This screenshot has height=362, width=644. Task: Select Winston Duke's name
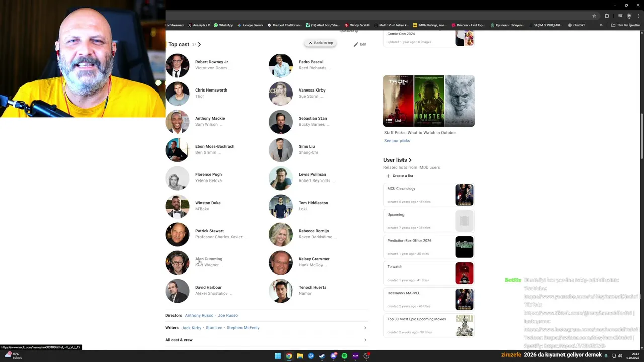(x=208, y=203)
